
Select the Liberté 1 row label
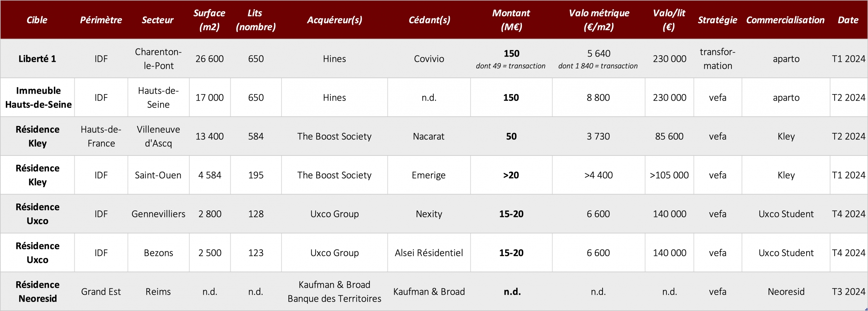tap(37, 59)
